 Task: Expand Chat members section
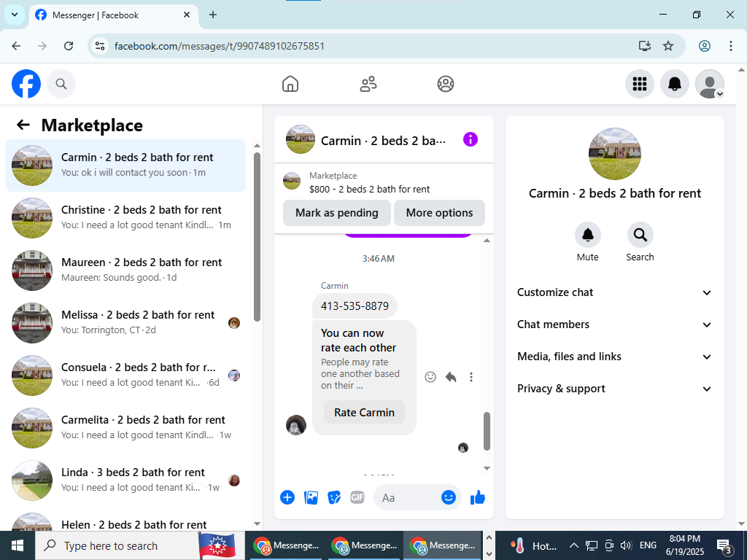[614, 324]
